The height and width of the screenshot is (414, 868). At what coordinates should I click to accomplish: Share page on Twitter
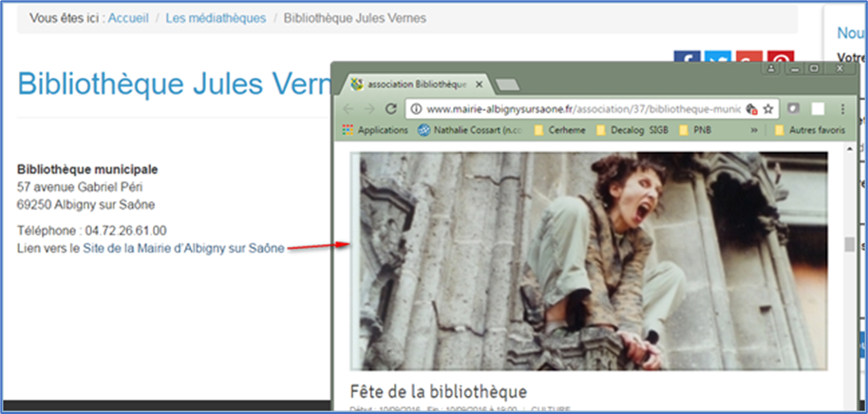[718, 59]
